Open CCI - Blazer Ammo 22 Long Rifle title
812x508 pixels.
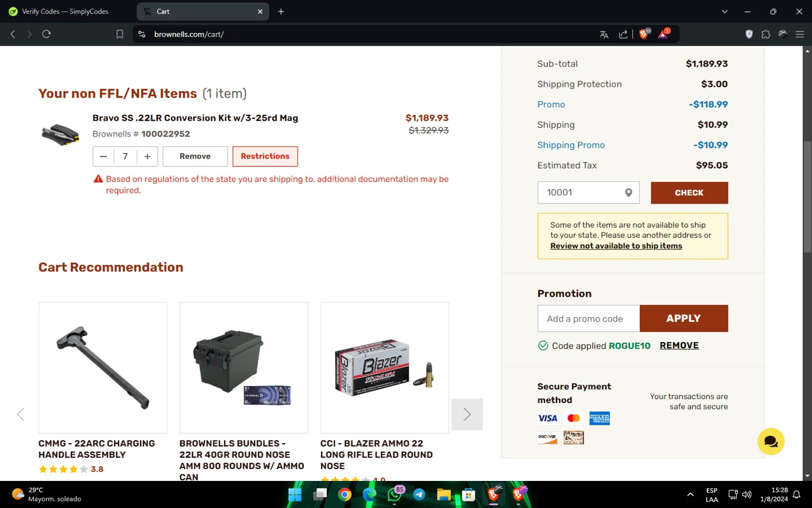point(376,455)
